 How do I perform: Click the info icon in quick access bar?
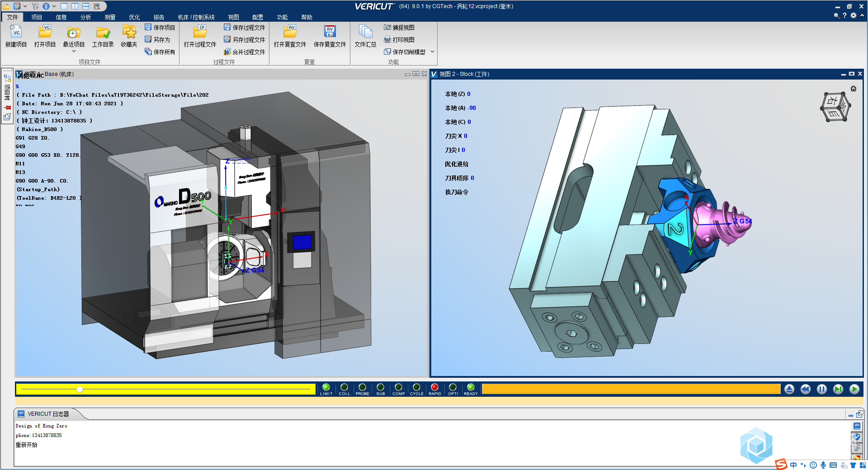(x=46, y=6)
